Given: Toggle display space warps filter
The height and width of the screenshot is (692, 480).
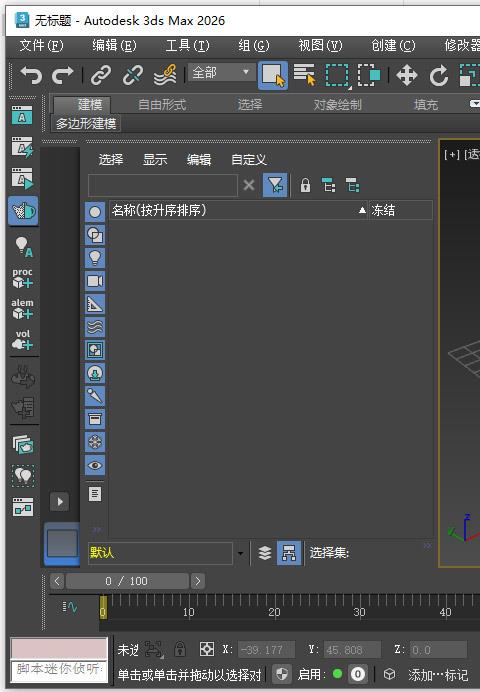Looking at the screenshot, I should point(95,327).
